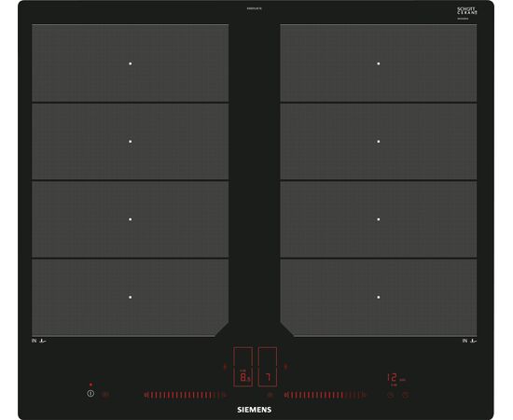Image resolution: width=513 pixels, height=420 pixels.
Task: Tap the faint red symbol beside power
Action: tap(105, 395)
